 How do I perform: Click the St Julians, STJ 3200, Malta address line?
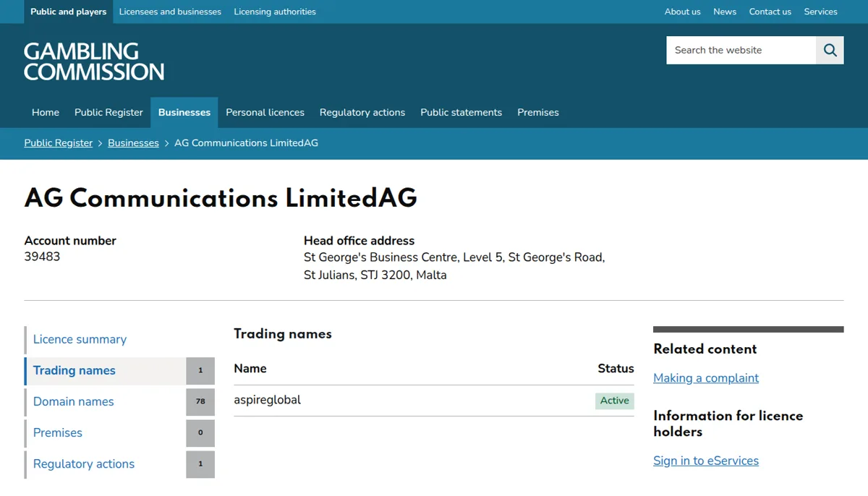375,275
